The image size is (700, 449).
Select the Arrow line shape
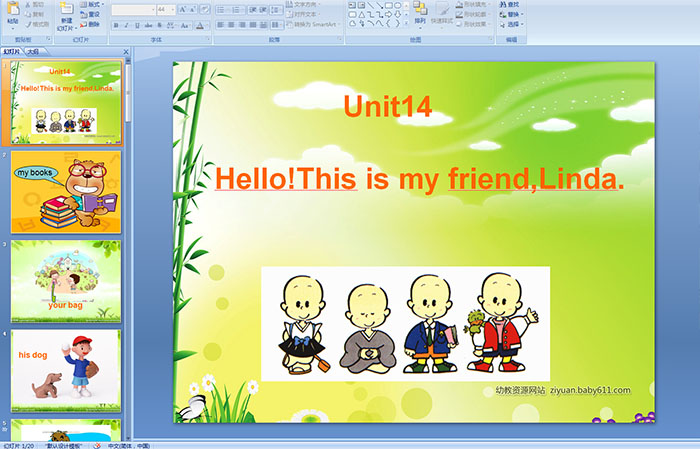coord(379,5)
